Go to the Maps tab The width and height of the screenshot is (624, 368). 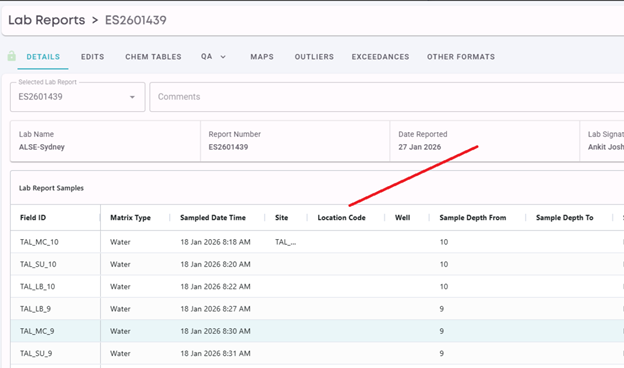(262, 57)
